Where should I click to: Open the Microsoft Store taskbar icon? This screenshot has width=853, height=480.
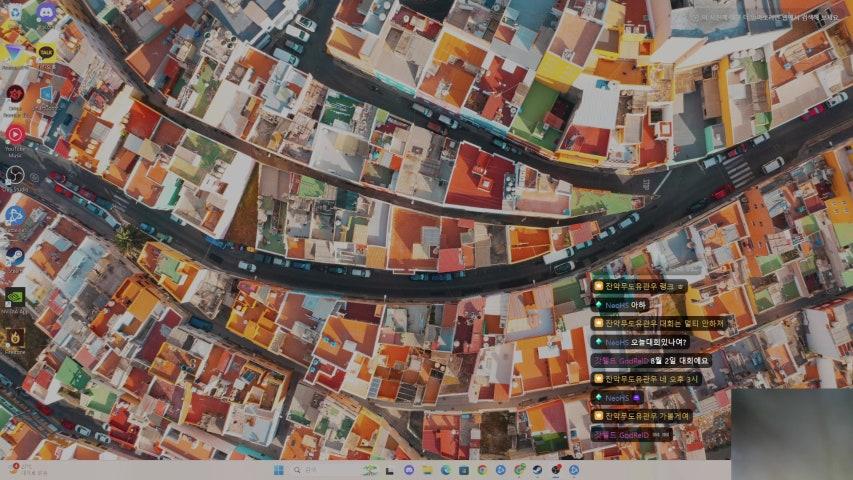[x=463, y=470]
